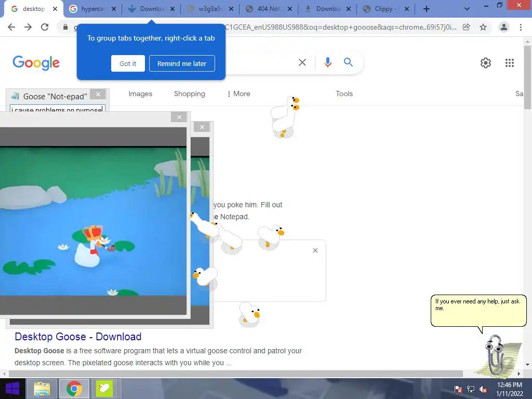Open the Images search filter
The width and height of the screenshot is (532, 399).
140,94
